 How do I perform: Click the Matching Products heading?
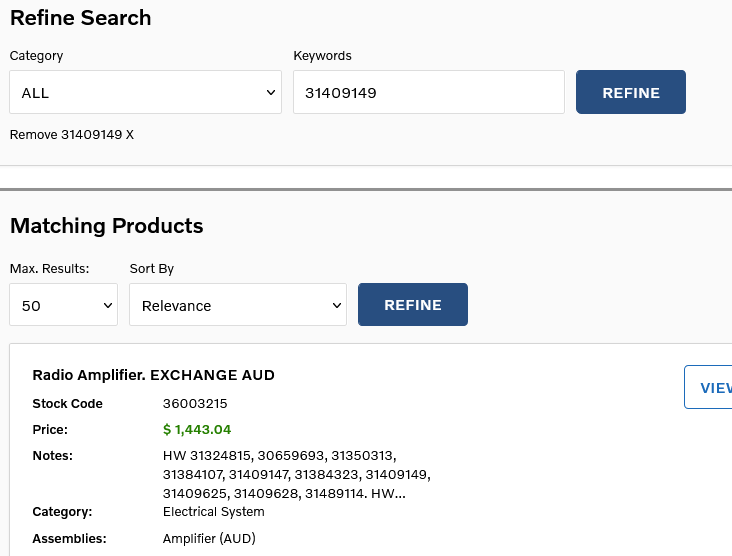point(106,226)
